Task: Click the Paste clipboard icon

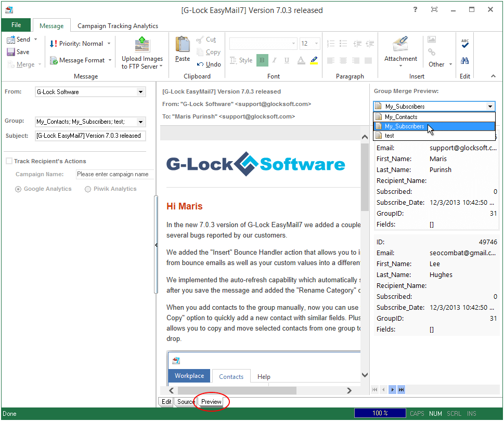Action: pyautogui.click(x=182, y=44)
